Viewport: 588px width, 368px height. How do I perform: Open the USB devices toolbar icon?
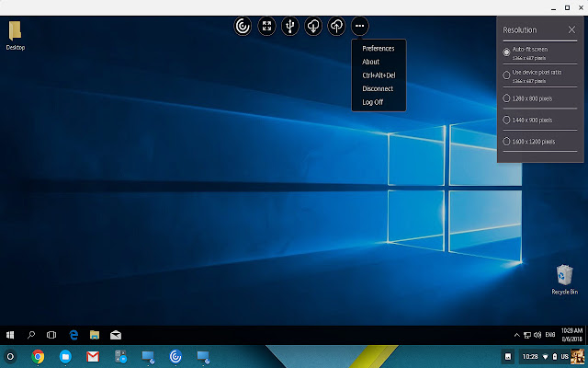[x=290, y=27]
